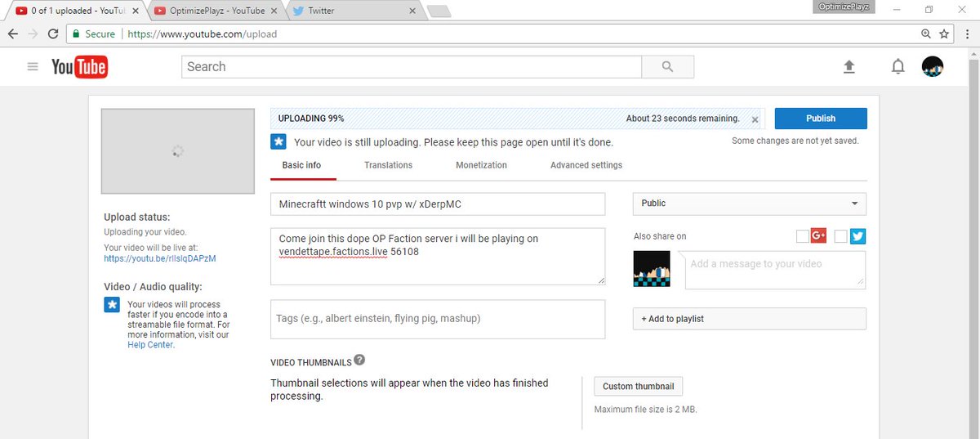Screen dimensions: 980x439
Task: Go to the YouTube logo home
Action: tap(79, 67)
